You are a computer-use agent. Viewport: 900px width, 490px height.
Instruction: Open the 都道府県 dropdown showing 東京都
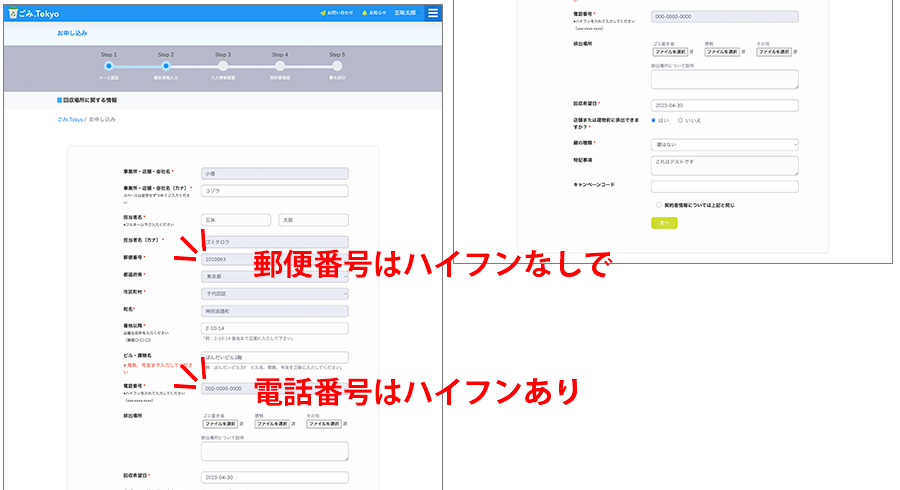274,277
